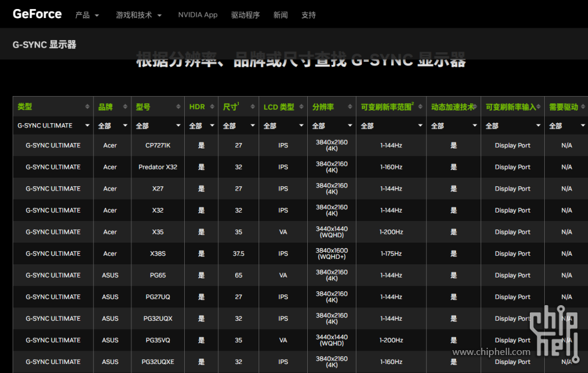Image resolution: width=588 pixels, height=373 pixels.
Task: Click the GeForce logo
Action: click(x=37, y=14)
